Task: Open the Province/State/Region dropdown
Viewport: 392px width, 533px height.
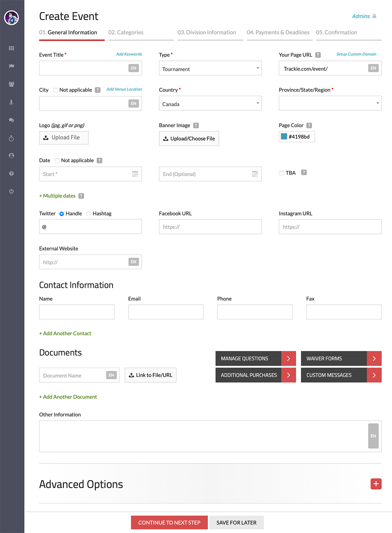Action: coord(330,103)
